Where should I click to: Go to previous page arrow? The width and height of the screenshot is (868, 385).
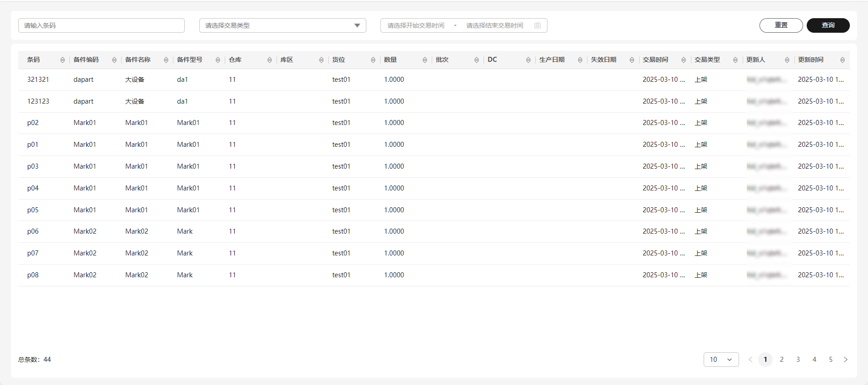(750, 360)
